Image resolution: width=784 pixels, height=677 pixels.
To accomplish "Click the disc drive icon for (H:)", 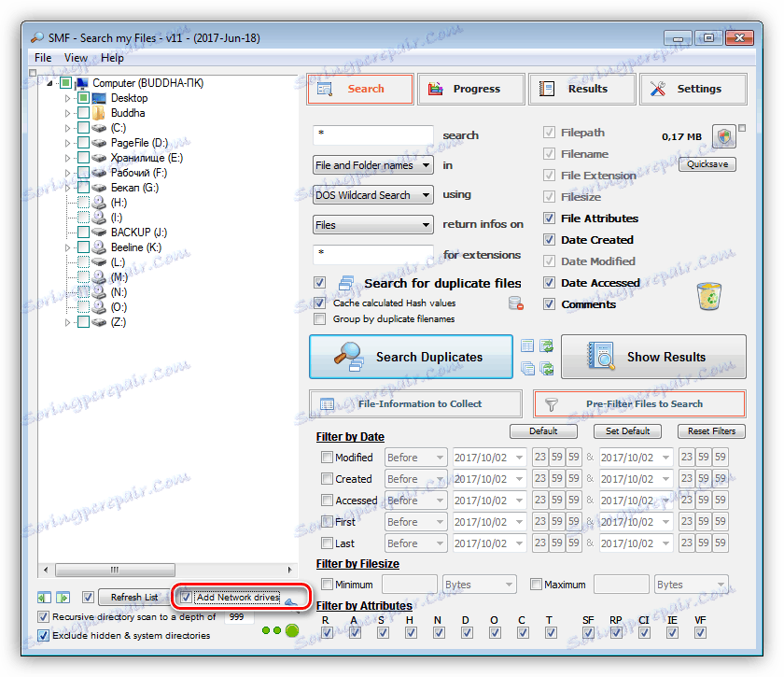I will 99,203.
